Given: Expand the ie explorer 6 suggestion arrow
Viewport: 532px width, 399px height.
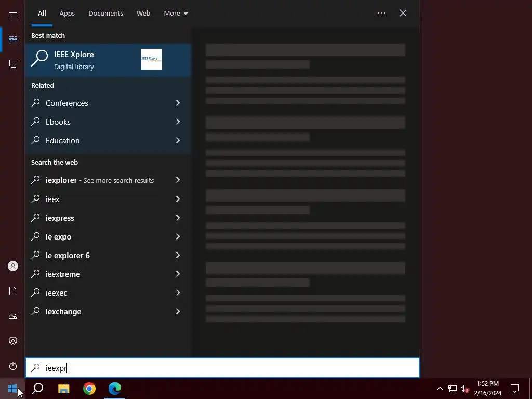Looking at the screenshot, I should pos(178,255).
